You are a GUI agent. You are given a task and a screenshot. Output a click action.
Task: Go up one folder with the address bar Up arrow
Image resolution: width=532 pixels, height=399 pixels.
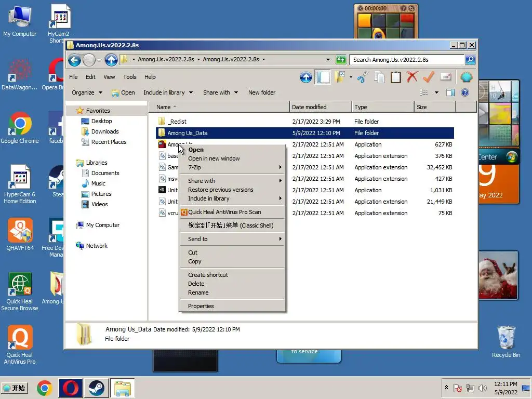[x=111, y=60]
